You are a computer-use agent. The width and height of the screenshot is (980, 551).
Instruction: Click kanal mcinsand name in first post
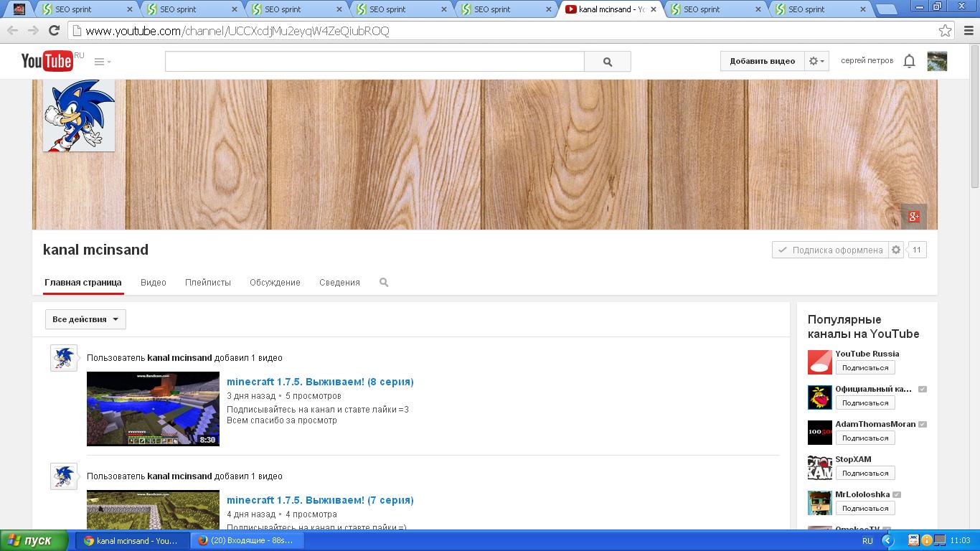point(179,357)
